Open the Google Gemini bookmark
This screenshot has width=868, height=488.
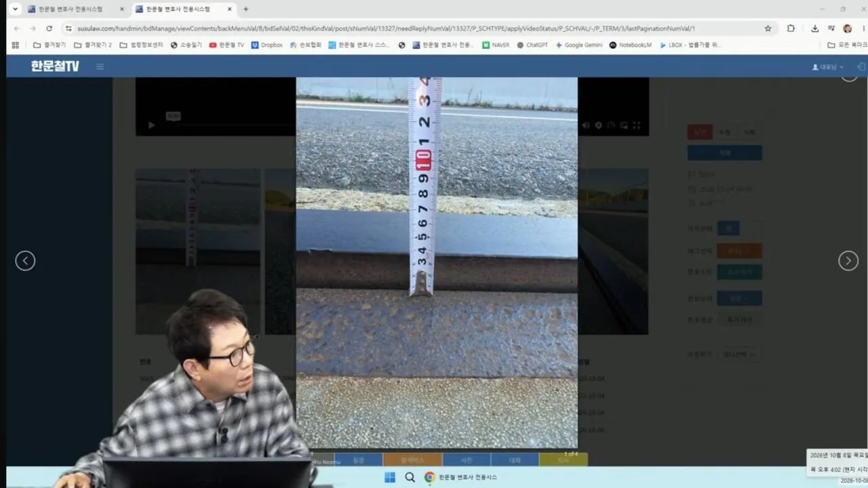578,45
